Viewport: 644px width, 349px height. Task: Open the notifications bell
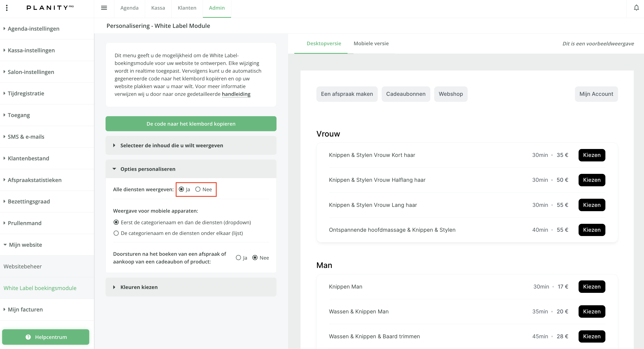click(636, 8)
